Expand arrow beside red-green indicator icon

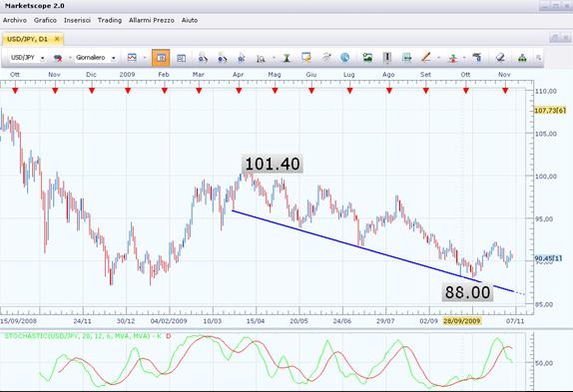point(464,58)
